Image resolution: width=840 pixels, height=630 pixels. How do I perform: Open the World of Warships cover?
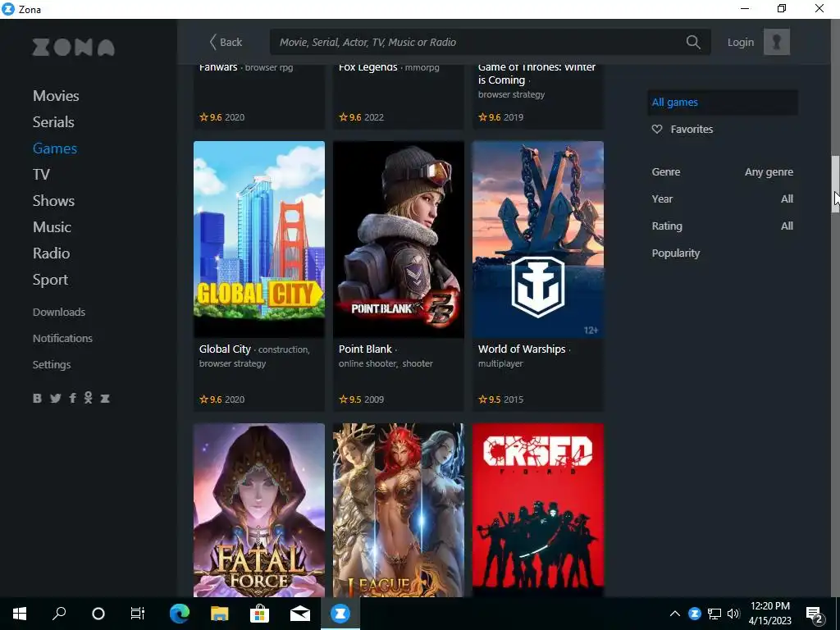point(538,240)
